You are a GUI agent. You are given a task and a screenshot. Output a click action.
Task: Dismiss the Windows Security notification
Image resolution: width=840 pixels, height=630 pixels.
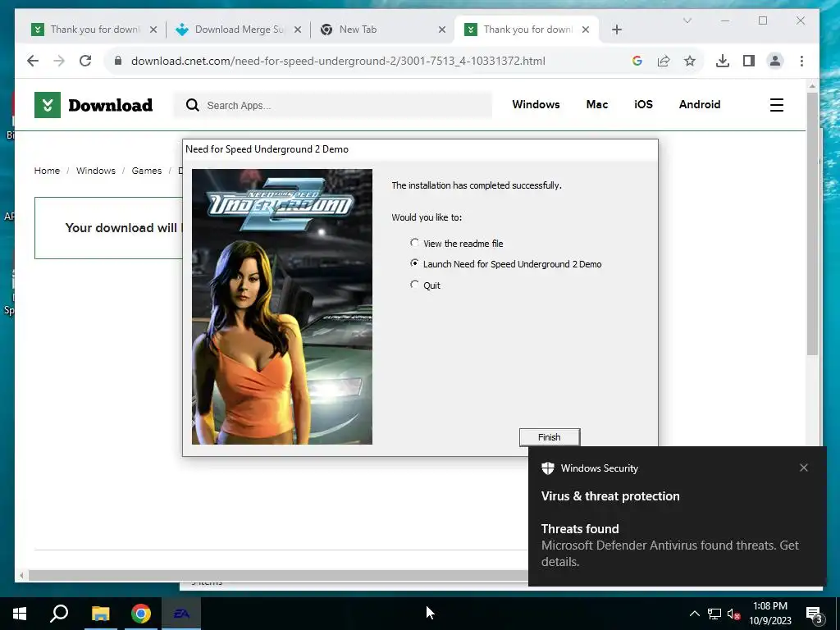point(804,468)
